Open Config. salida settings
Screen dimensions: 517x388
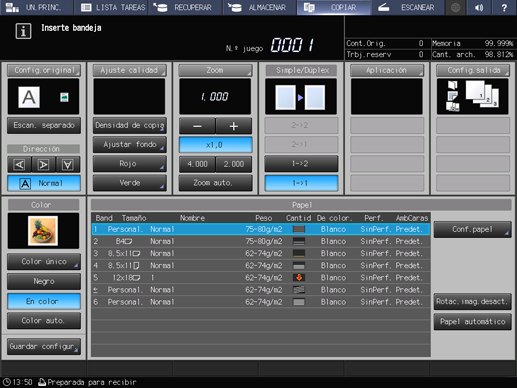pyautogui.click(x=473, y=70)
